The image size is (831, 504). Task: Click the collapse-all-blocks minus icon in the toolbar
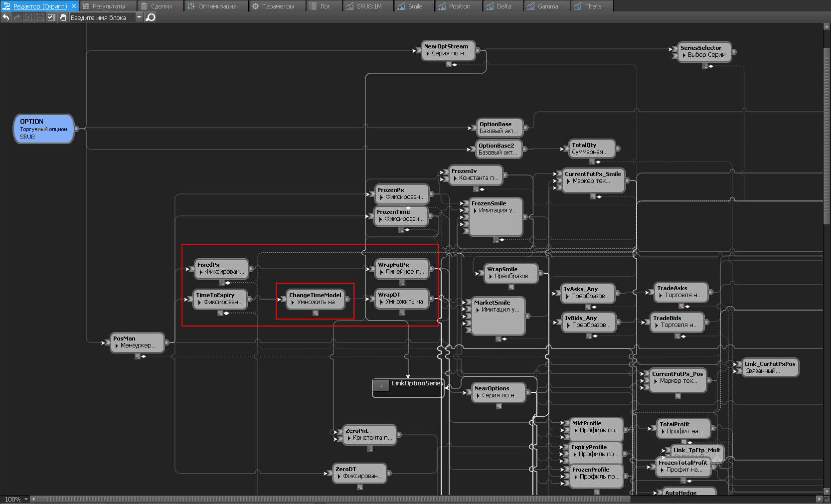(40, 17)
